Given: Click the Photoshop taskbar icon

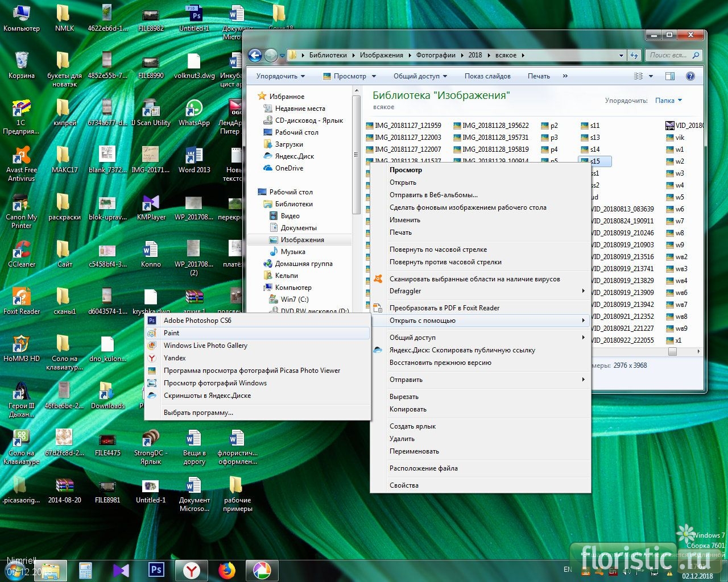Looking at the screenshot, I should tap(156, 570).
